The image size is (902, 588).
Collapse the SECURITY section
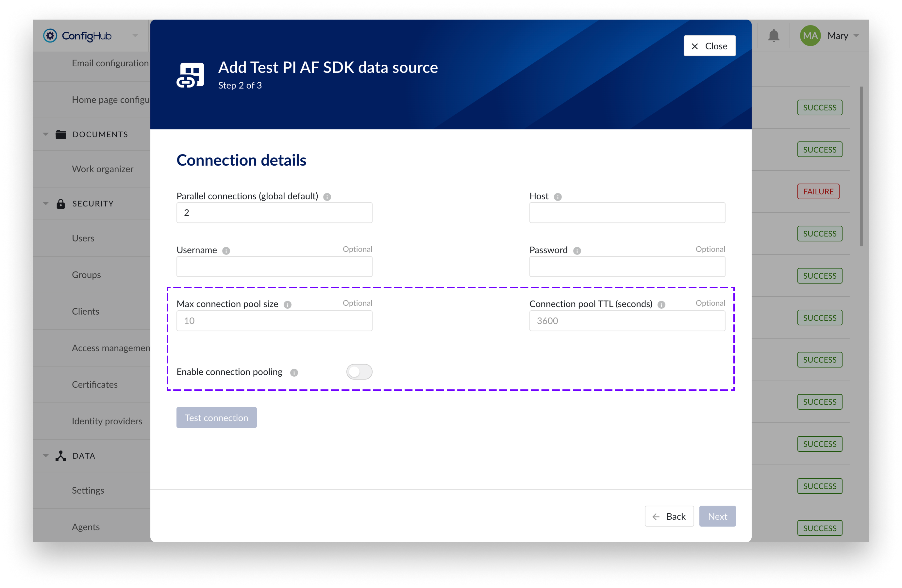[x=45, y=204]
